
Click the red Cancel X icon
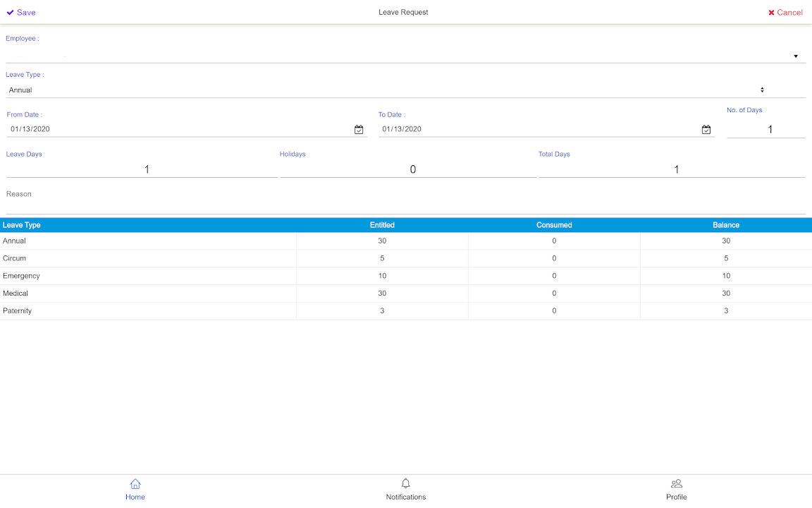point(771,13)
